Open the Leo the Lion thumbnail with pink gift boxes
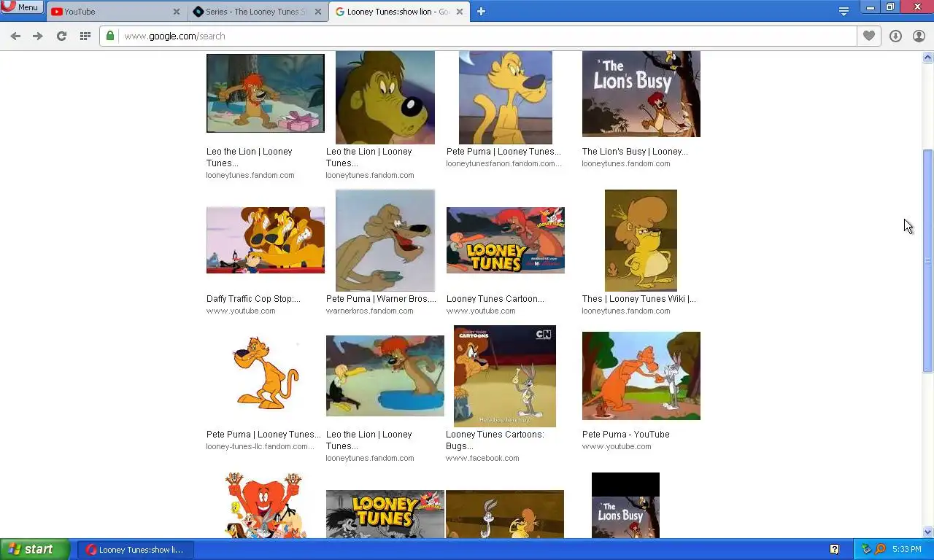 266,93
